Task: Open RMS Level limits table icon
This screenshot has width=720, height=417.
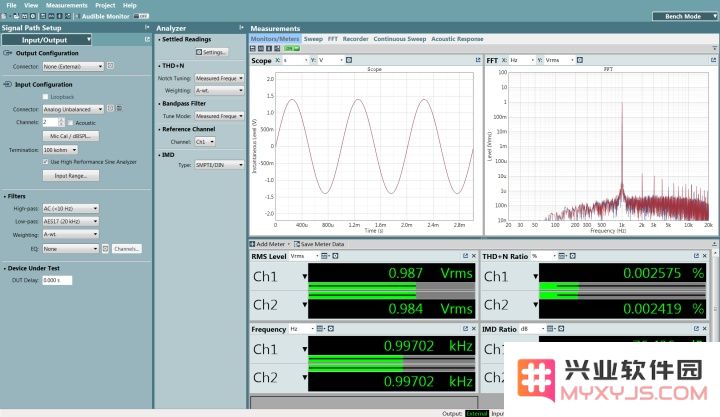Action: [325, 256]
